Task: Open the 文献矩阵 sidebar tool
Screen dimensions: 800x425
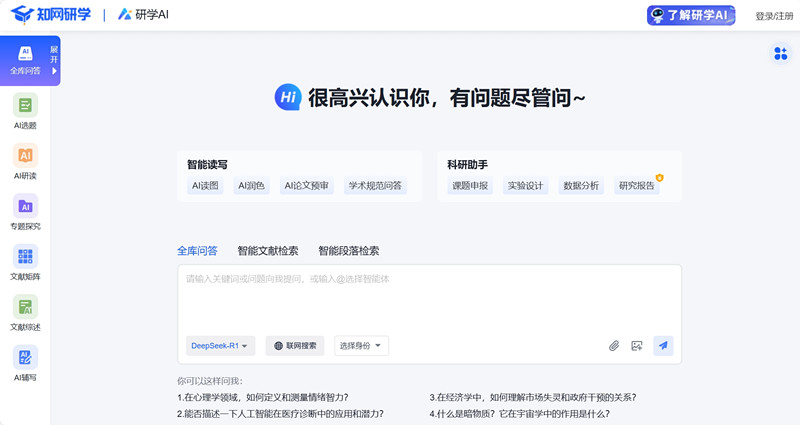Action: (x=25, y=263)
